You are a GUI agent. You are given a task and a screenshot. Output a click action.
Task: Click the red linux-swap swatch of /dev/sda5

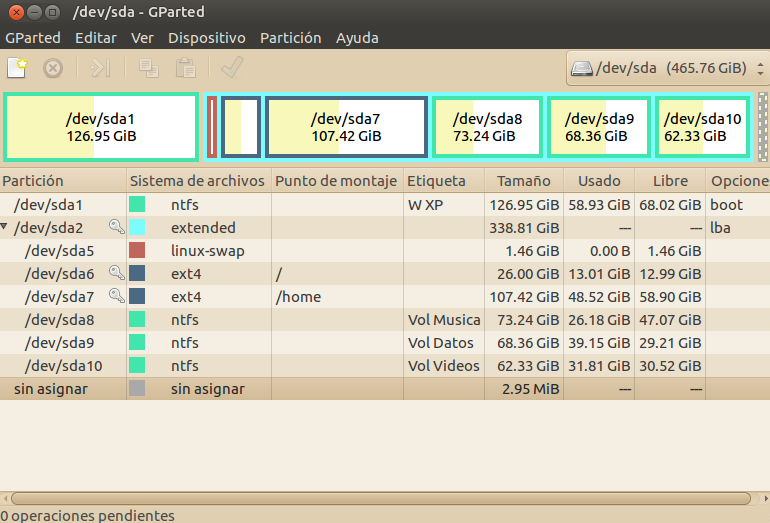(137, 250)
